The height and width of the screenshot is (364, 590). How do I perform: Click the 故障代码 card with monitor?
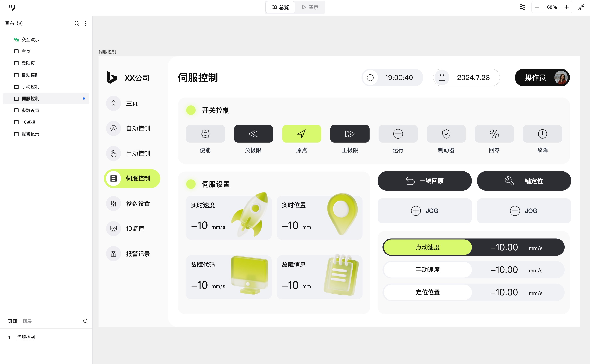[x=229, y=277]
